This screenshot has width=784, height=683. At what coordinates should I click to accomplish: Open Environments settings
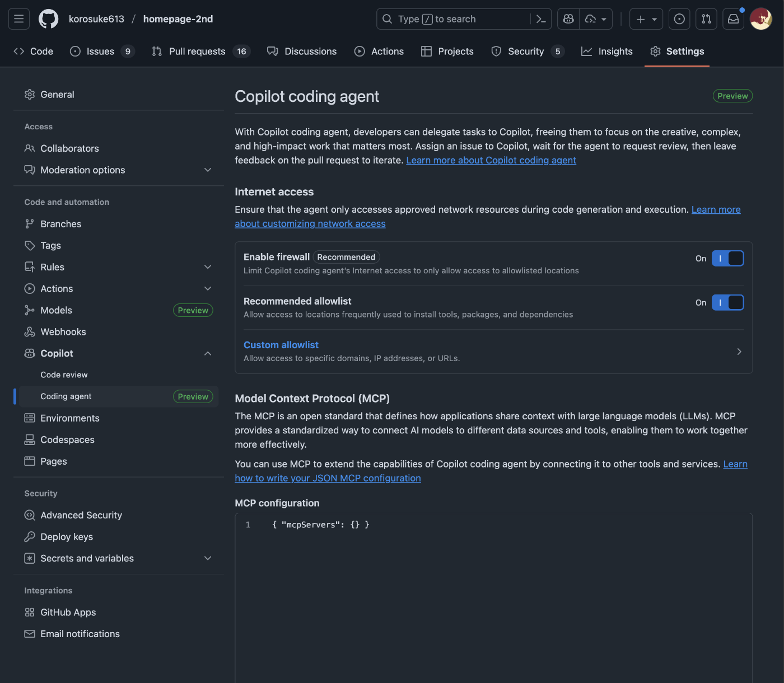coord(119,418)
